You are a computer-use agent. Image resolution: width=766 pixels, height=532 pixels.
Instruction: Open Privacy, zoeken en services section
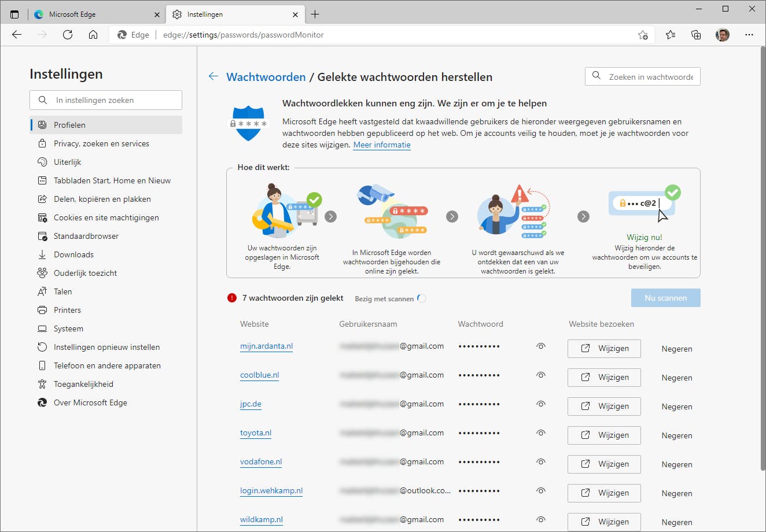click(106, 143)
